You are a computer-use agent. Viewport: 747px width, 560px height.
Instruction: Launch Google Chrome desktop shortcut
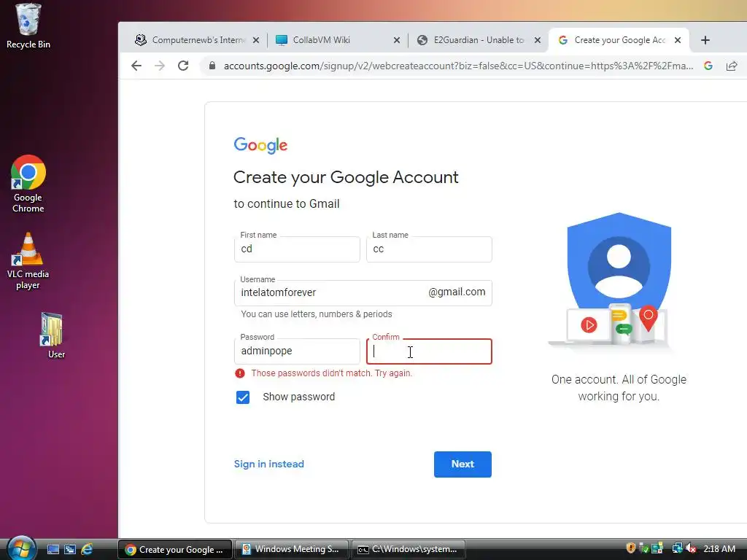coord(28,184)
